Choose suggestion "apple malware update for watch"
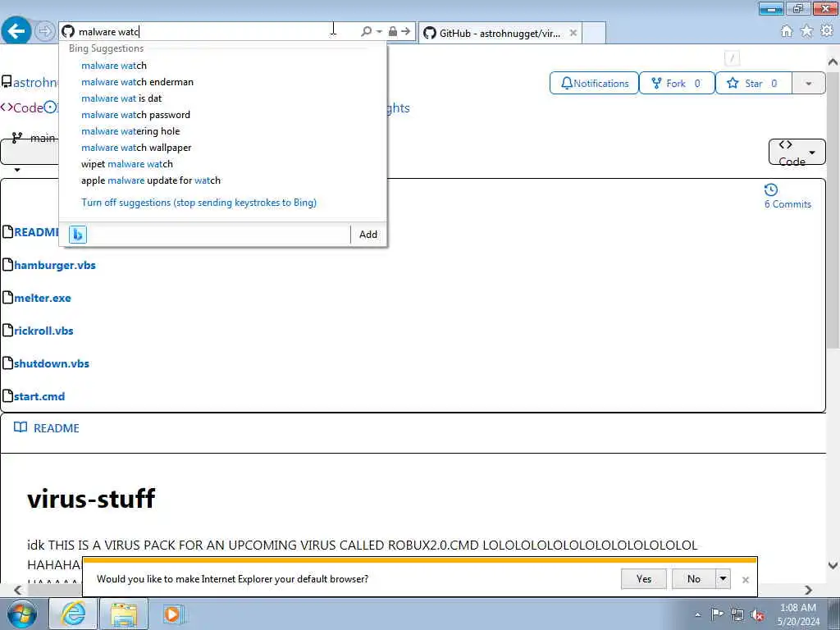 click(151, 180)
